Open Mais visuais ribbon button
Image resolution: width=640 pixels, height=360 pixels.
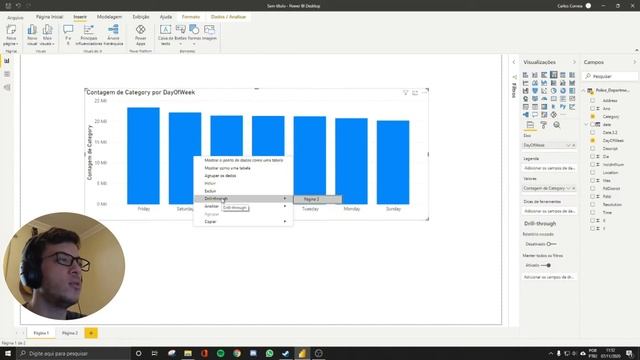[x=47, y=35]
